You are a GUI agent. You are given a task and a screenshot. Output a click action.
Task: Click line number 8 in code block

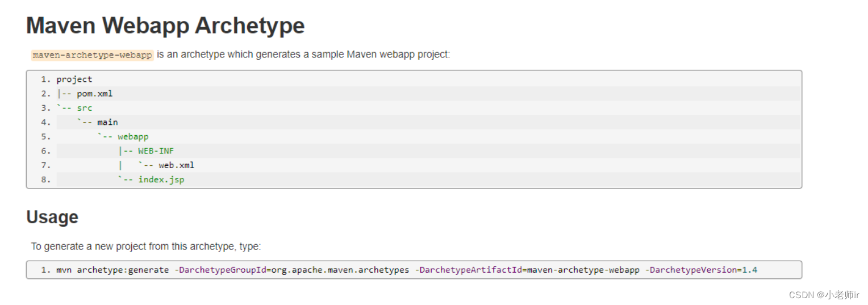click(x=45, y=179)
